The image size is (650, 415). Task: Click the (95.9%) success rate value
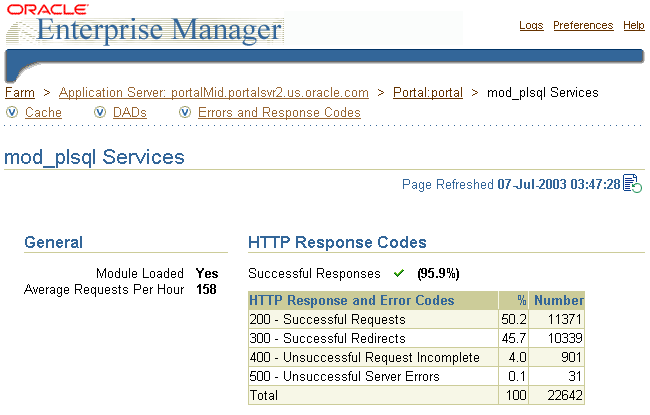[438, 273]
